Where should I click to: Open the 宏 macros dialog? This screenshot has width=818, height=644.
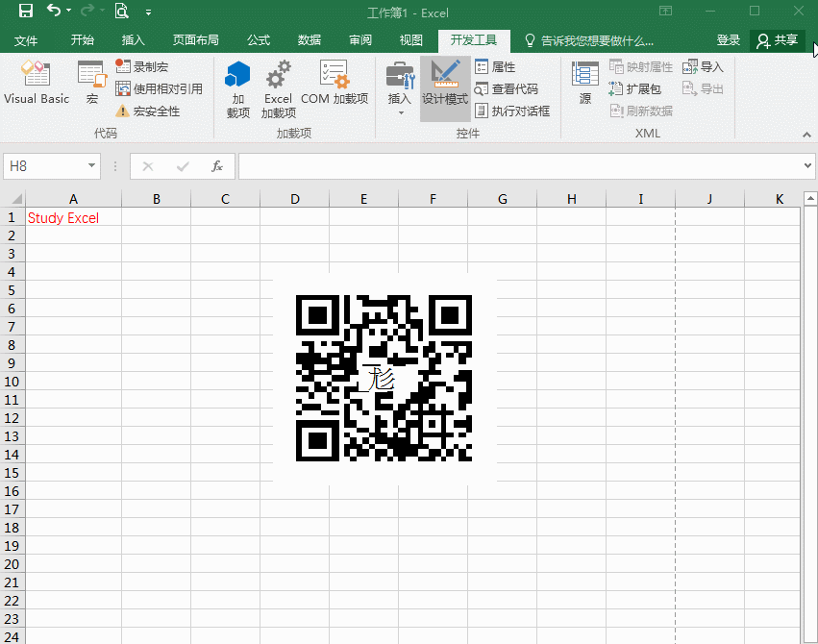pyautogui.click(x=92, y=82)
